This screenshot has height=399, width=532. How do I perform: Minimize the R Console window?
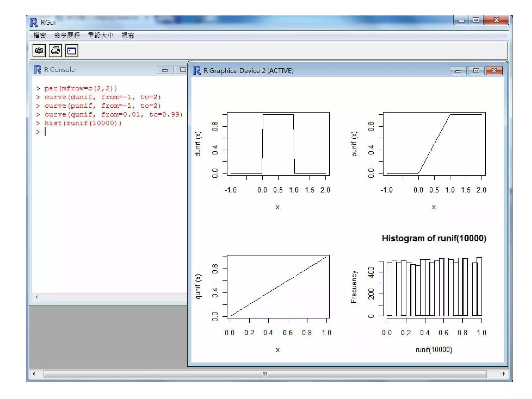pos(165,70)
